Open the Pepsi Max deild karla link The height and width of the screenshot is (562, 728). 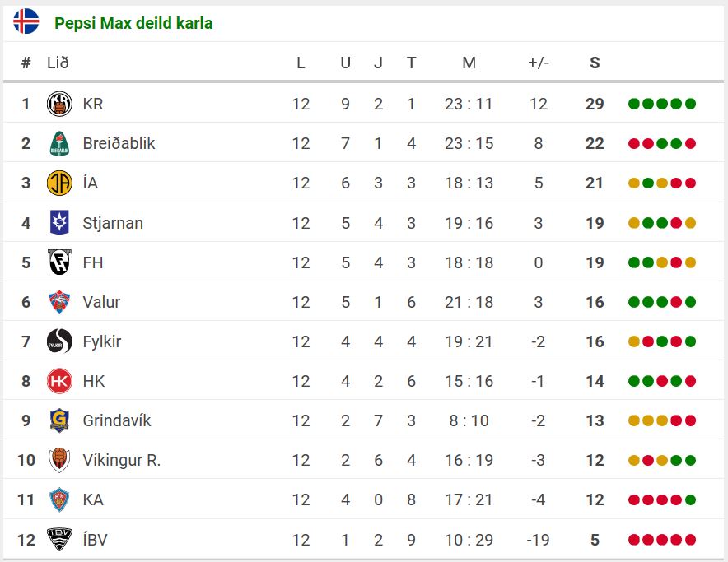click(133, 23)
